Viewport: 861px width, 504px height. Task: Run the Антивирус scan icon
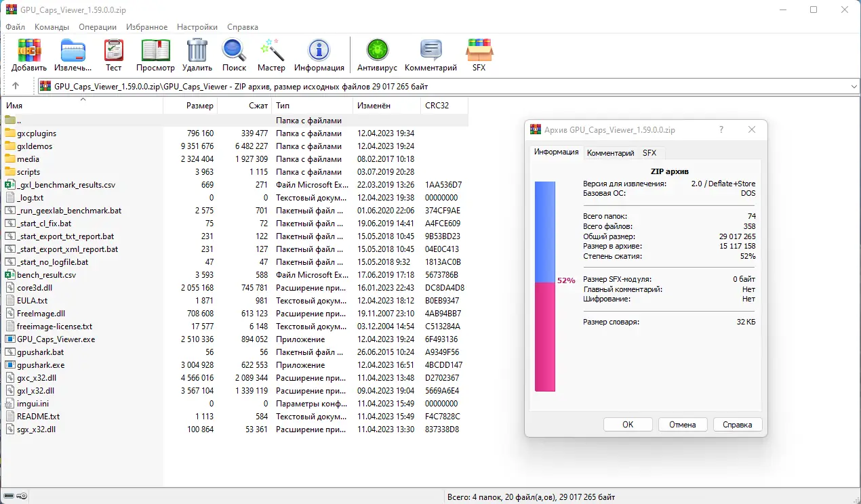377,50
